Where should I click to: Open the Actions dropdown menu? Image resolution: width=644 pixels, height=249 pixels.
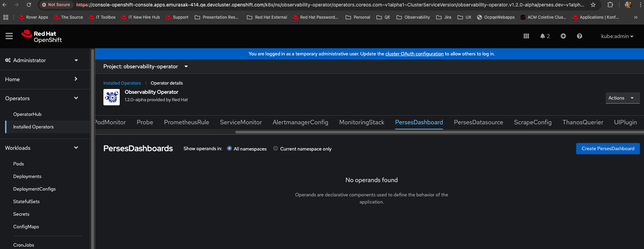[x=623, y=98]
